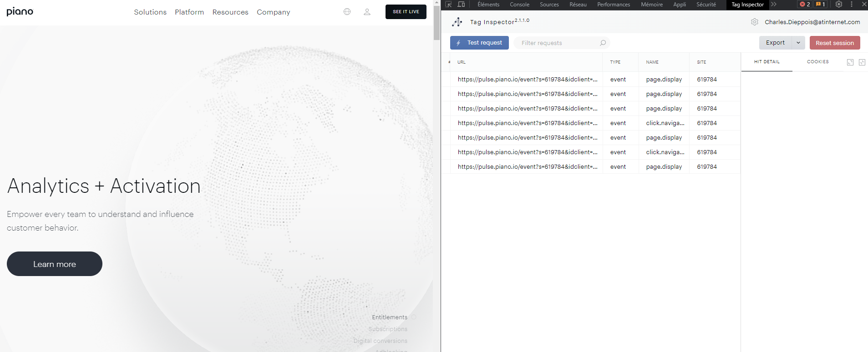
Task: Click the search magnifier in the filter box
Action: coord(603,43)
